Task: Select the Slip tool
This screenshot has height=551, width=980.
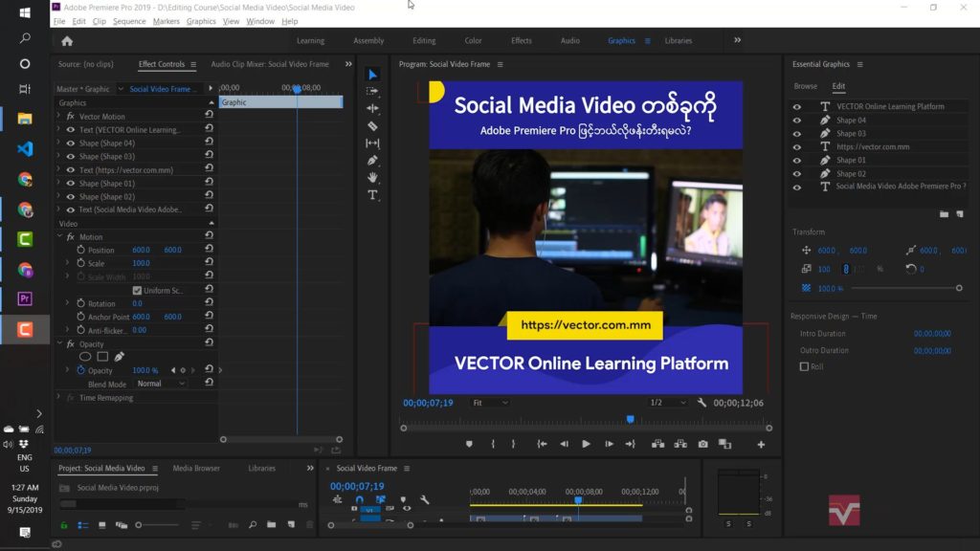Action: point(372,143)
